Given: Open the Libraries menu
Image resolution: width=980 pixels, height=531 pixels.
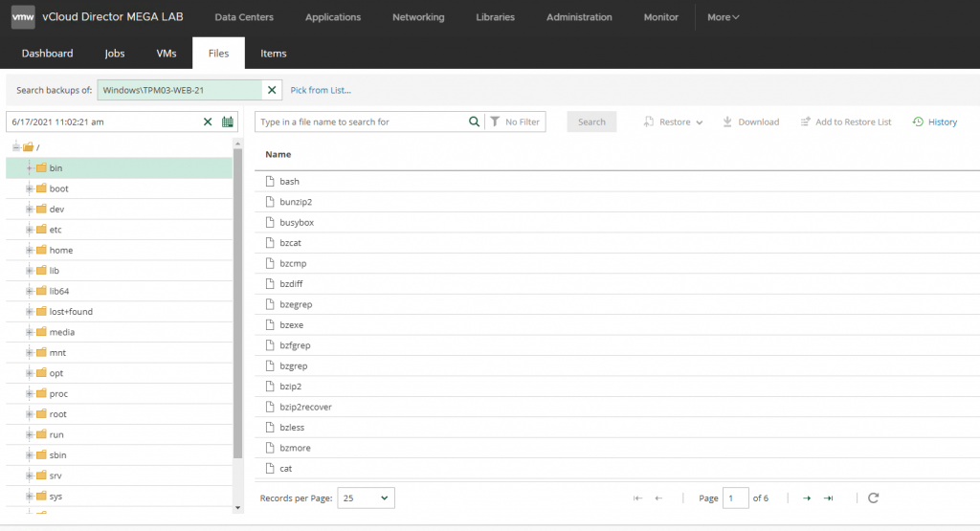Looking at the screenshot, I should [495, 17].
